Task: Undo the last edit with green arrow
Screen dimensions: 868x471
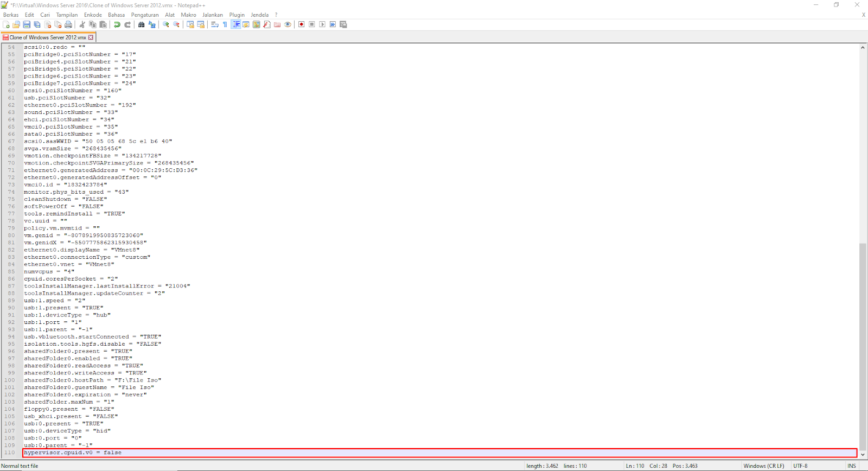Action: coord(117,24)
